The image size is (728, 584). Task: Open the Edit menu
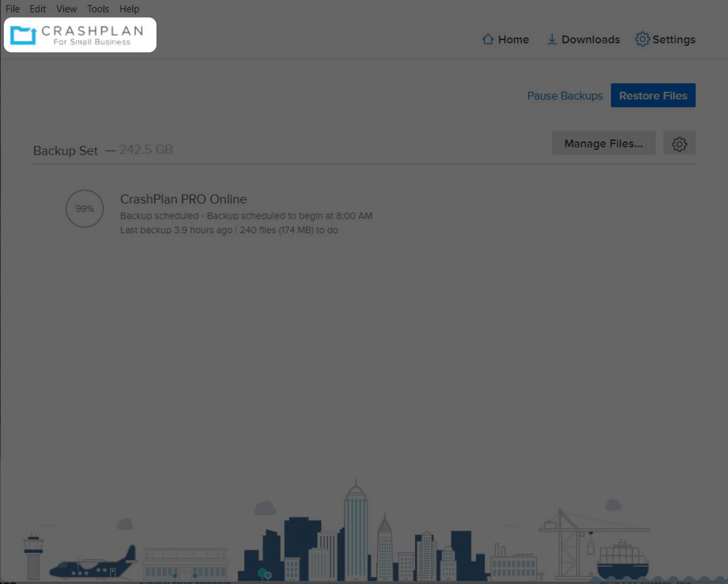click(x=37, y=9)
